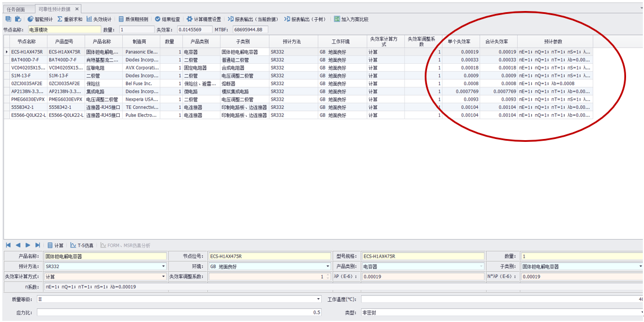644x322 pixels.
Task: Select the row S1M-13-F
Action: 298,76
